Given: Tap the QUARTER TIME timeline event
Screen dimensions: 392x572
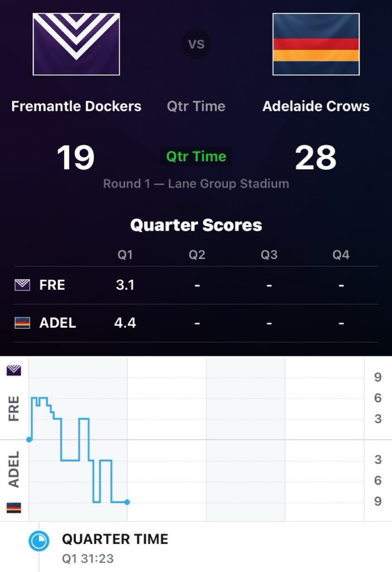Looking at the screenshot, I should pos(114,540).
